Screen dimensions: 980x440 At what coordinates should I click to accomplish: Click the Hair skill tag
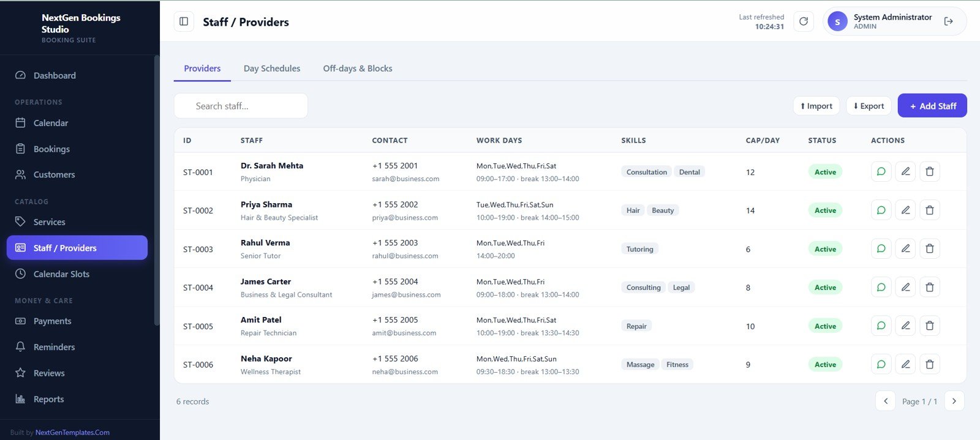coord(633,211)
